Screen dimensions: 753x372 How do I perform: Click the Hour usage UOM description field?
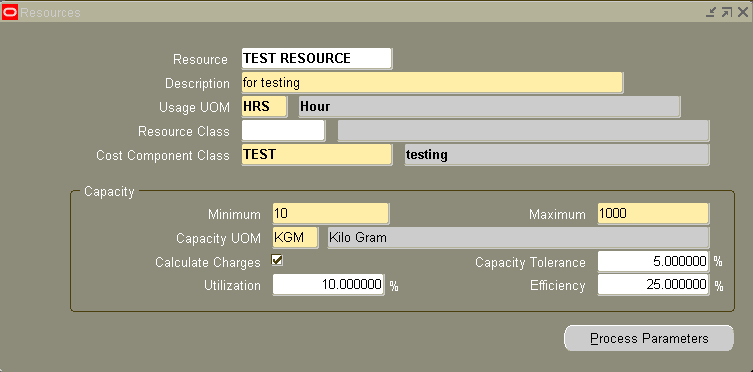click(489, 107)
